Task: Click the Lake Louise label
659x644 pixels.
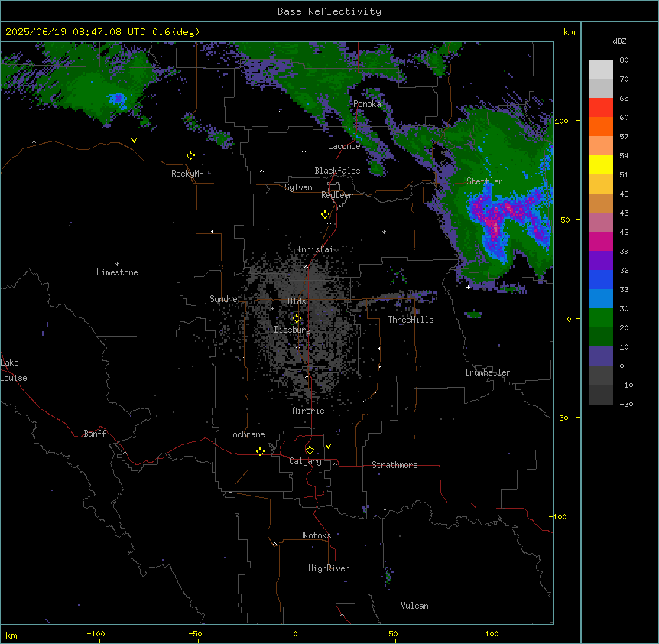Action: coord(14,370)
